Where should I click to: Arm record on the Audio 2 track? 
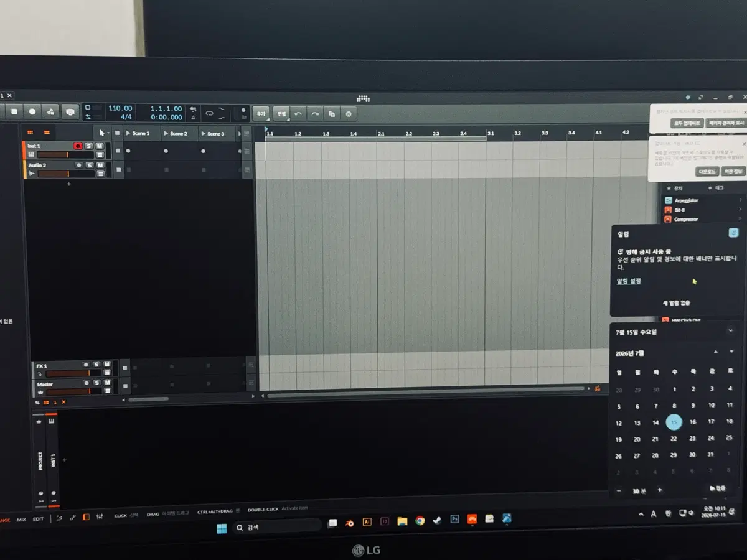pos(78,165)
